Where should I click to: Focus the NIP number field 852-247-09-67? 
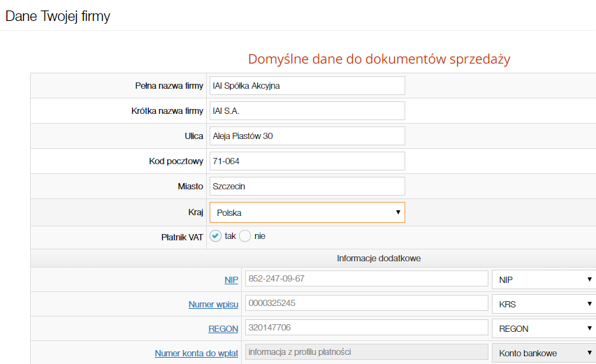pos(366,279)
